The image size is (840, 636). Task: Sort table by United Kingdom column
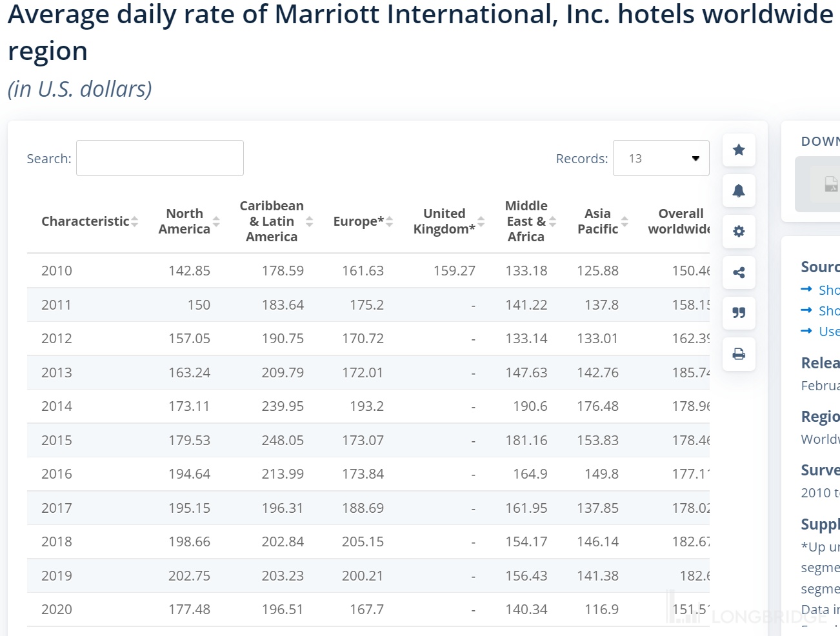pyautogui.click(x=481, y=221)
